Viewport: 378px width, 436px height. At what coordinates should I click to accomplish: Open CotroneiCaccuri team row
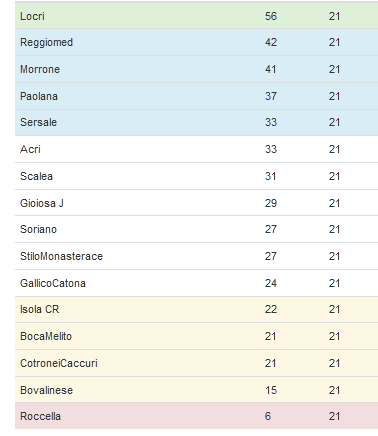[196, 363]
